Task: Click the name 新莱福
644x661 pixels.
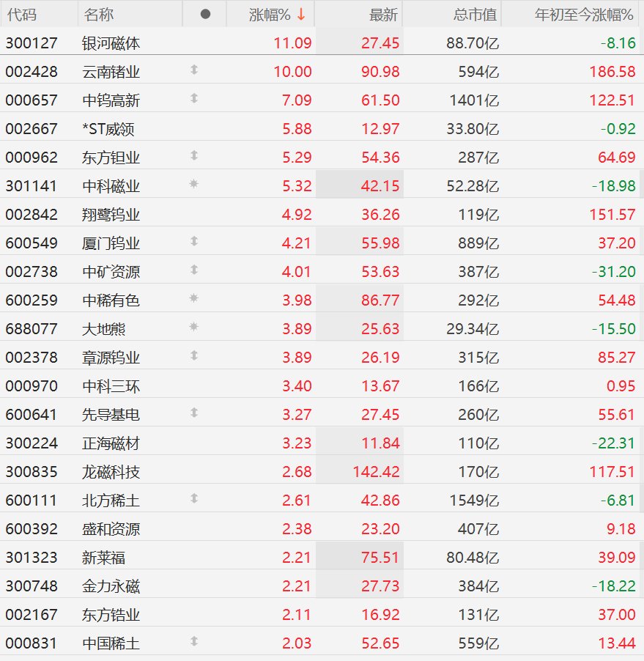Action: 104,558
